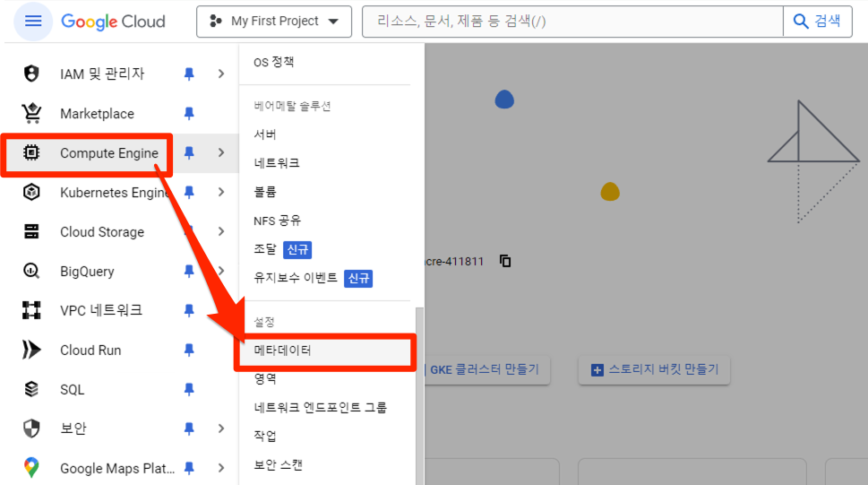This screenshot has width=868, height=485.
Task: Click 스토리지 버킷 만들기 button
Action: point(654,369)
